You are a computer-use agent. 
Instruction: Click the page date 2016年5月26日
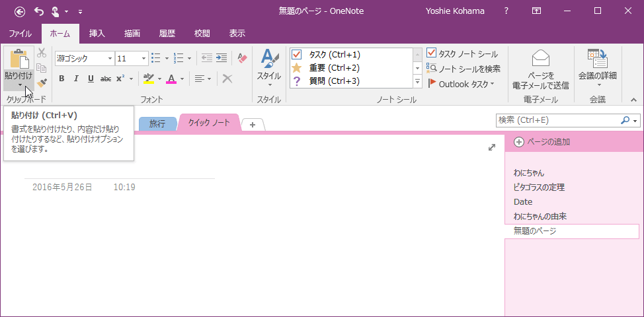pos(62,188)
